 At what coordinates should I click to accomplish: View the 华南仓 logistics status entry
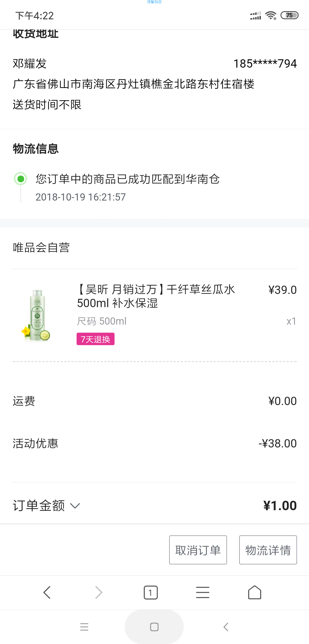coord(128,179)
